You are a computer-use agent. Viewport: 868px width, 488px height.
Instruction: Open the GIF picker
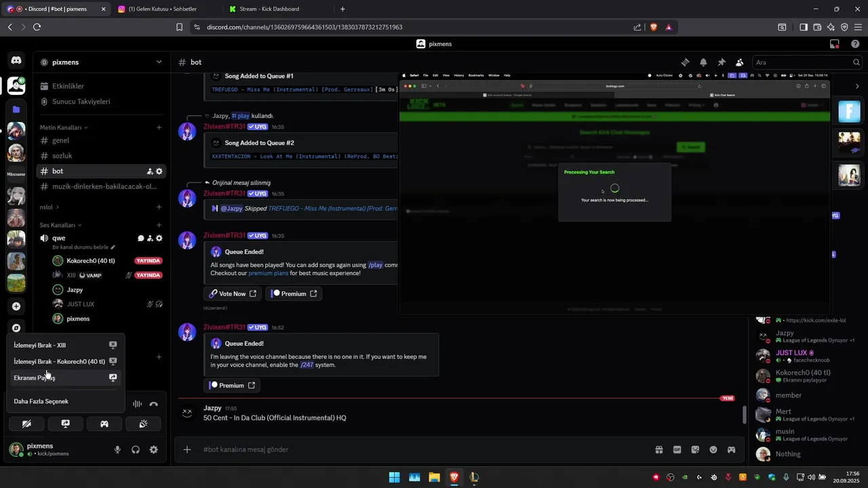click(x=677, y=449)
